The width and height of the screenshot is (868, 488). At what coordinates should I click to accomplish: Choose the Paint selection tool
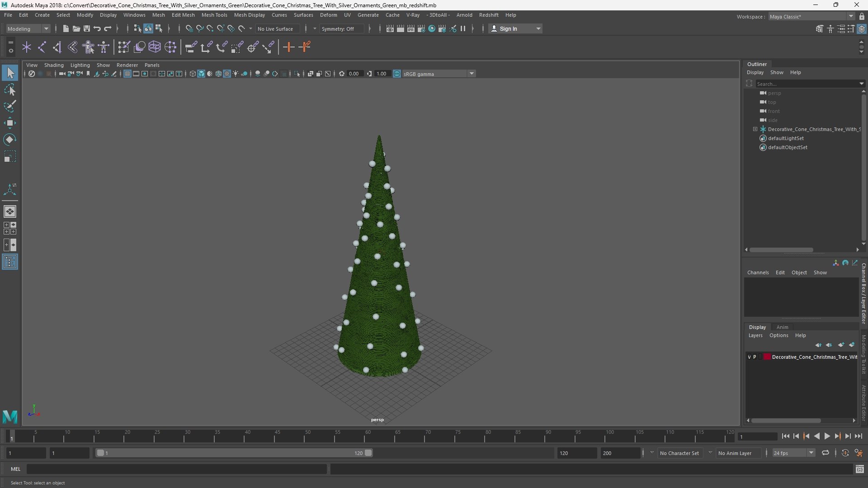coord(10,107)
